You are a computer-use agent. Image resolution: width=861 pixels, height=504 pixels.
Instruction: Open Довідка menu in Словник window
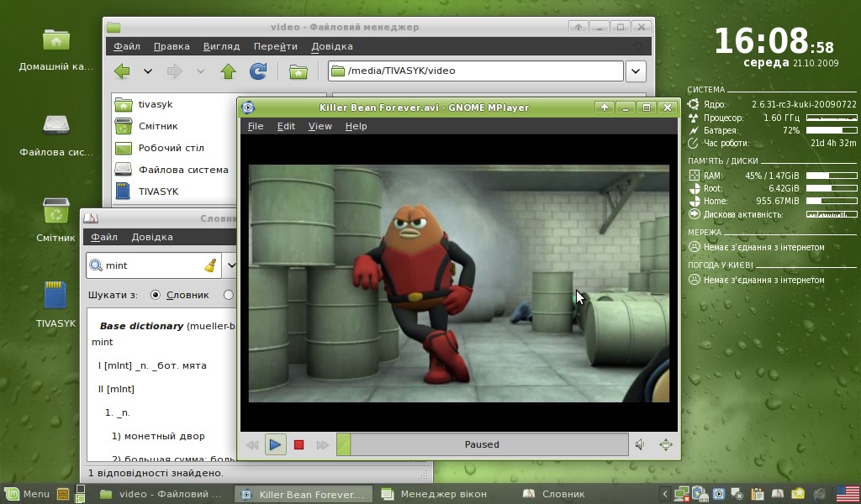152,237
